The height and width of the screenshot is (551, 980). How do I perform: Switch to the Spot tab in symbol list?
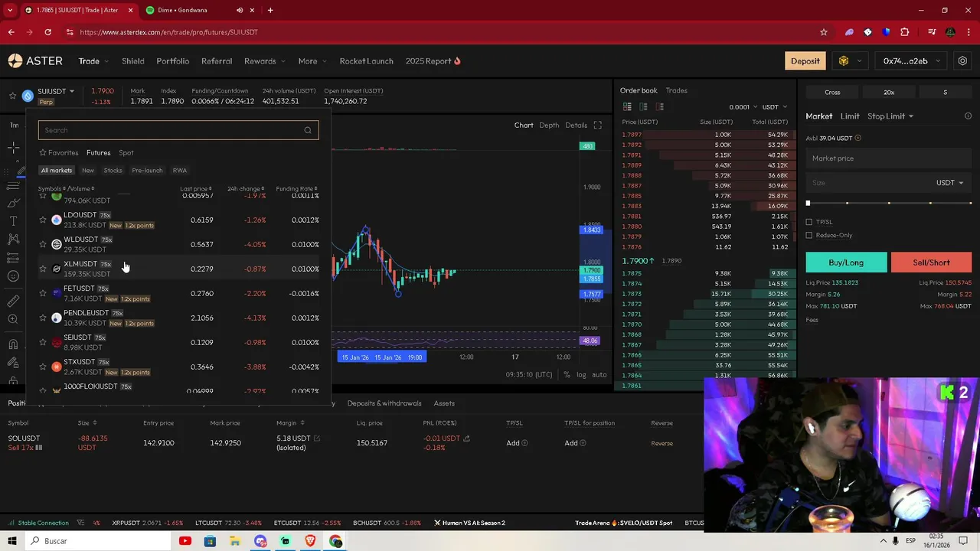click(x=126, y=153)
